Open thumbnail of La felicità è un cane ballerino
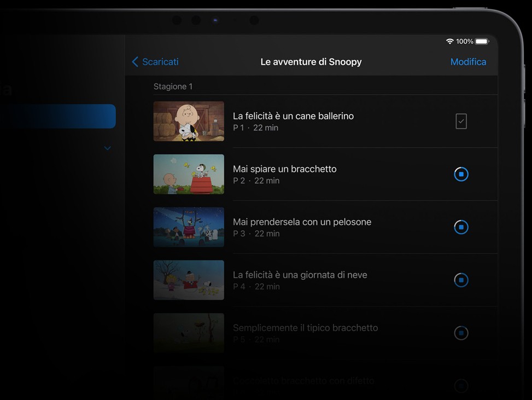The image size is (532, 400). pyautogui.click(x=189, y=121)
